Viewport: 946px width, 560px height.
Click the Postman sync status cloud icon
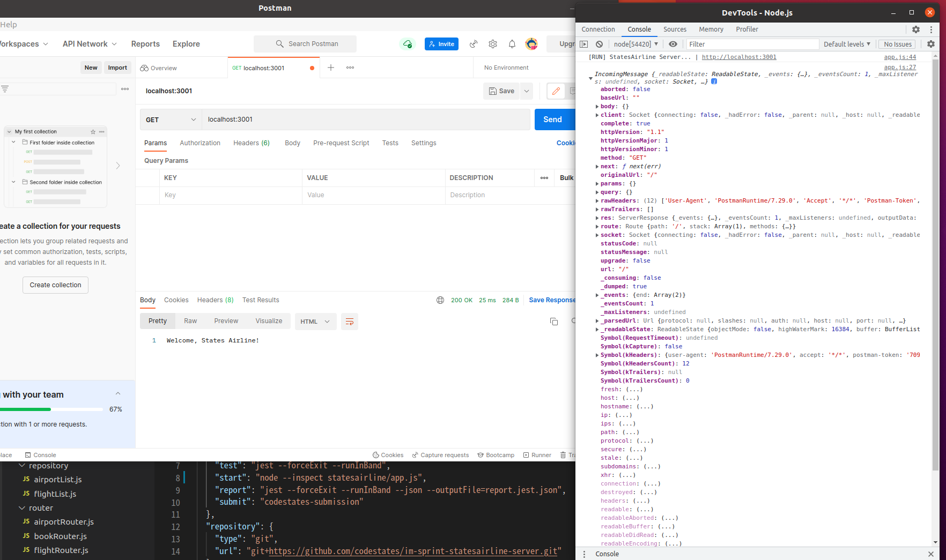click(x=408, y=44)
